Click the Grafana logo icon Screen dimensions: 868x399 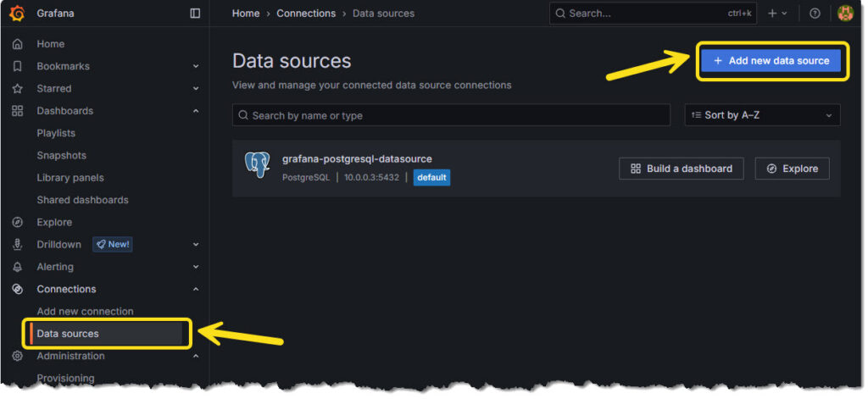coord(17,14)
